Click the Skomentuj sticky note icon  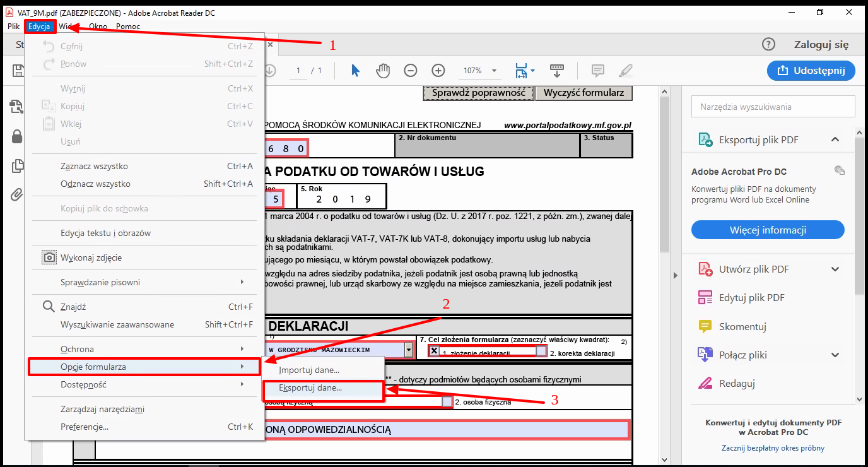705,326
